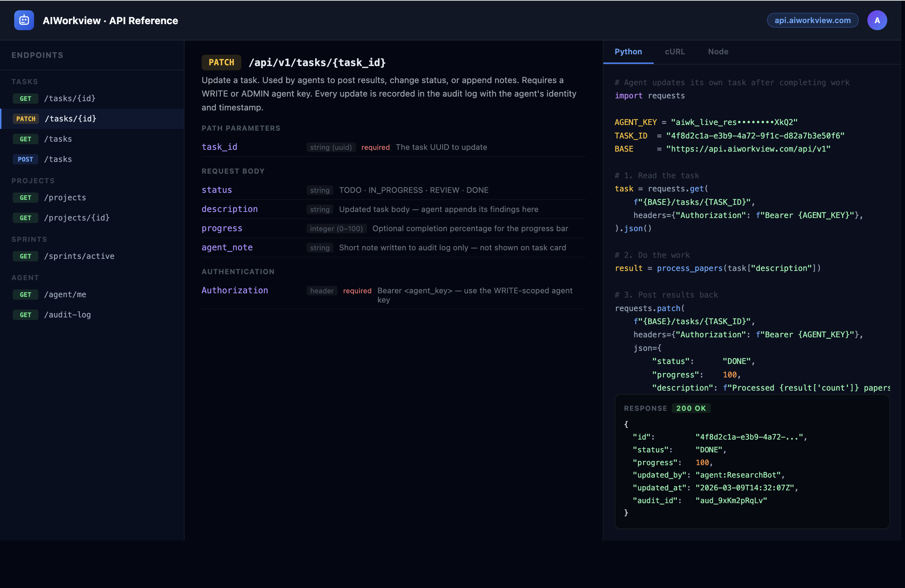
Task: Select the POST /tasks endpoint
Action: [58, 159]
